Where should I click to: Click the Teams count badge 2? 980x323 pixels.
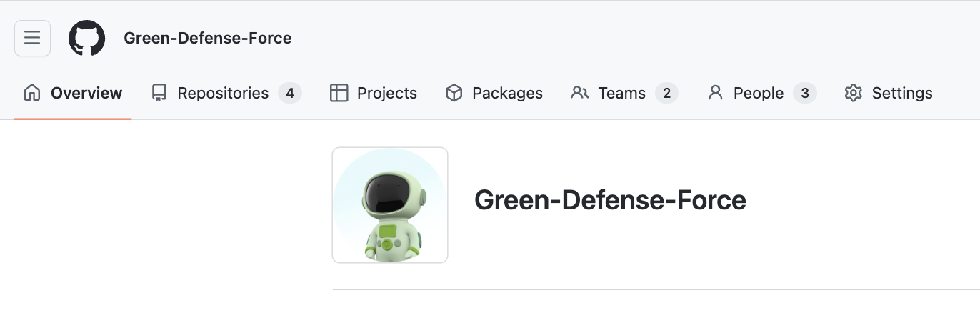pyautogui.click(x=666, y=93)
